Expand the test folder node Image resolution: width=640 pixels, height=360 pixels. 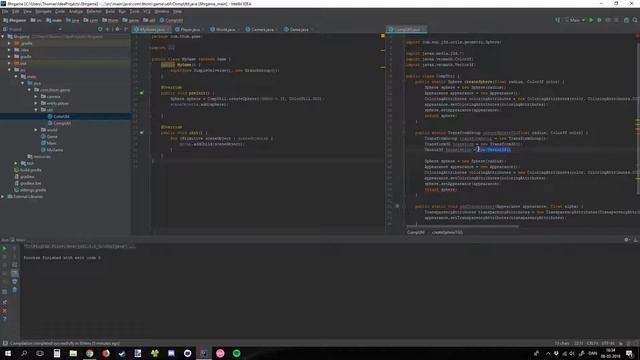tap(16, 163)
